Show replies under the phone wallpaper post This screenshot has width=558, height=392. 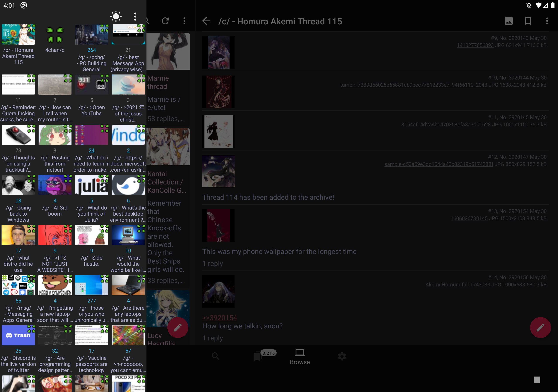[x=212, y=264]
